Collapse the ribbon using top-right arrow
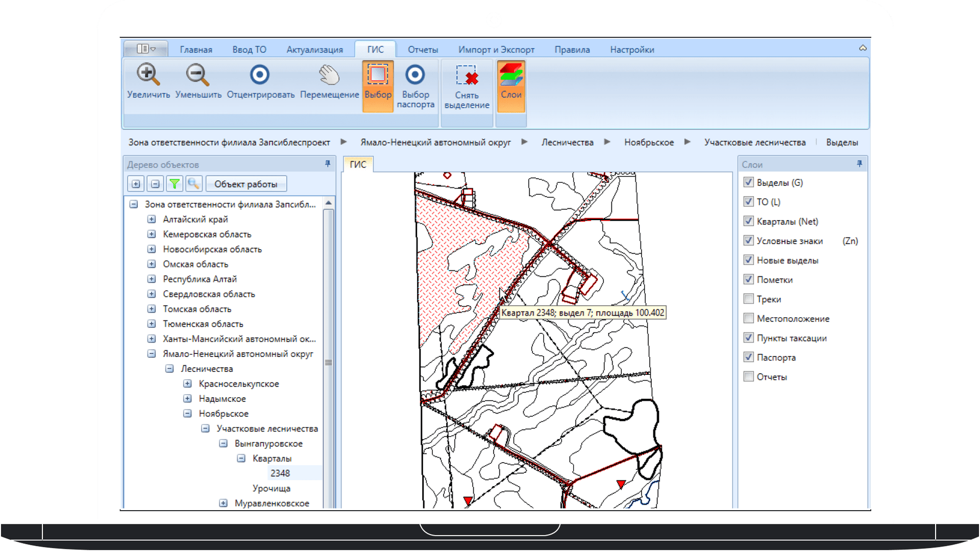 click(x=863, y=48)
